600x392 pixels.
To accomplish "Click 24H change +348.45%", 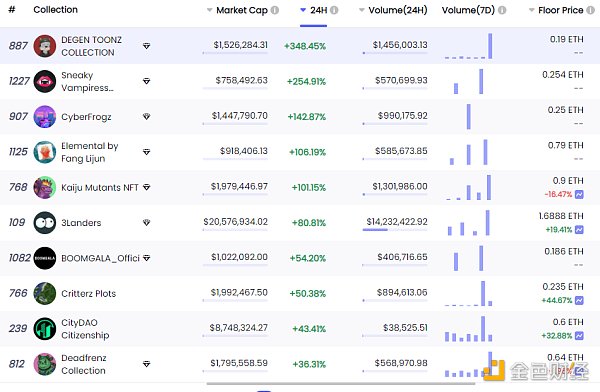I will (305, 46).
